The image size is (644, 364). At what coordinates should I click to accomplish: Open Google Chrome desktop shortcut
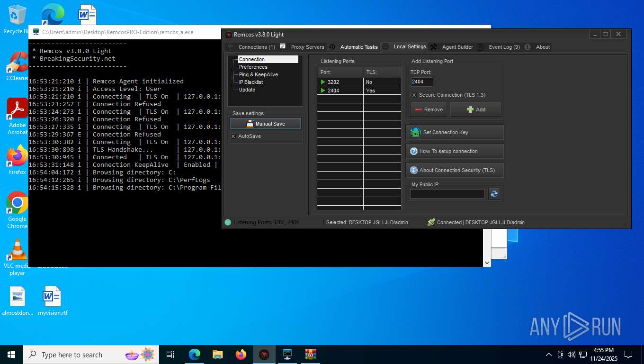18,210
